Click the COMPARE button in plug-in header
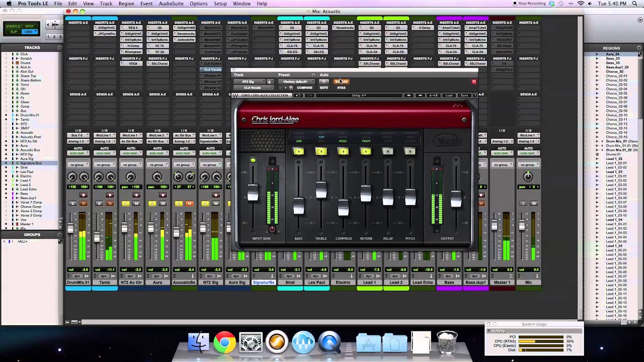Viewport: 644px width, 362px height. (x=304, y=87)
